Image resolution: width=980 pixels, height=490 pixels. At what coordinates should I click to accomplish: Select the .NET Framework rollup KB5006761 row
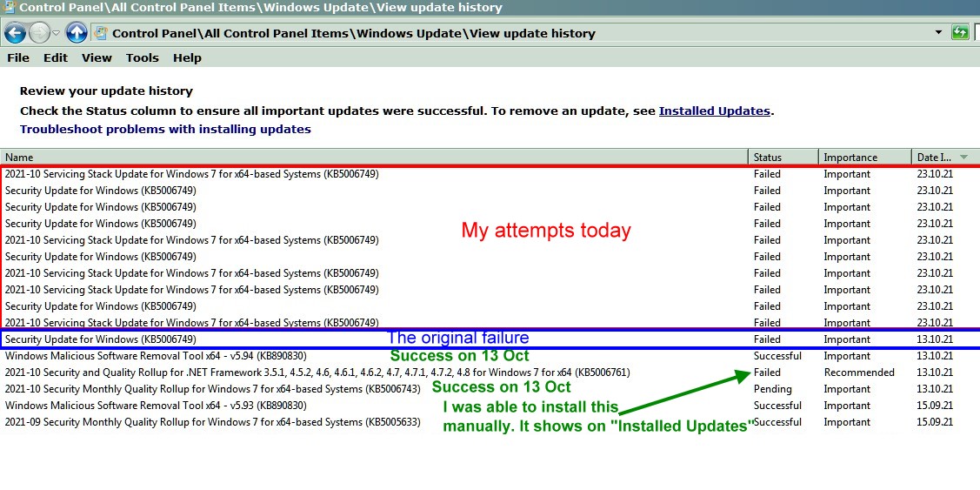[490, 373]
